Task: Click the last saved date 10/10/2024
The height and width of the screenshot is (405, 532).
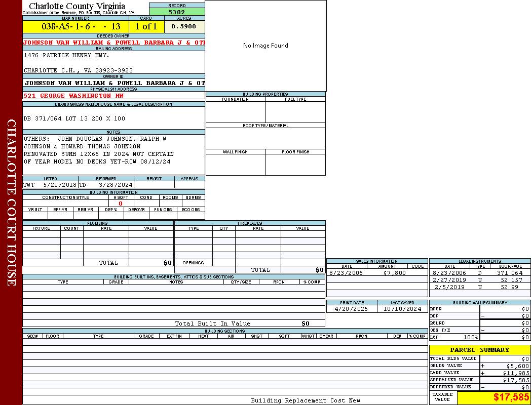Action: click(402, 308)
